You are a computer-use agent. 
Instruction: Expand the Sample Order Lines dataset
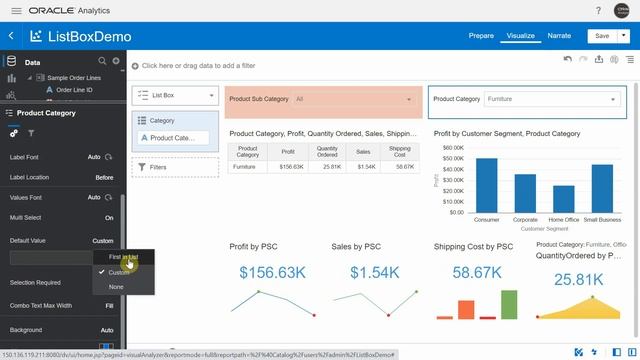click(x=30, y=78)
